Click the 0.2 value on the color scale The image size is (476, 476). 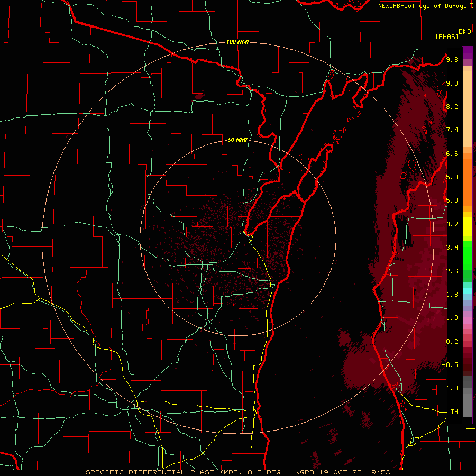452,342
